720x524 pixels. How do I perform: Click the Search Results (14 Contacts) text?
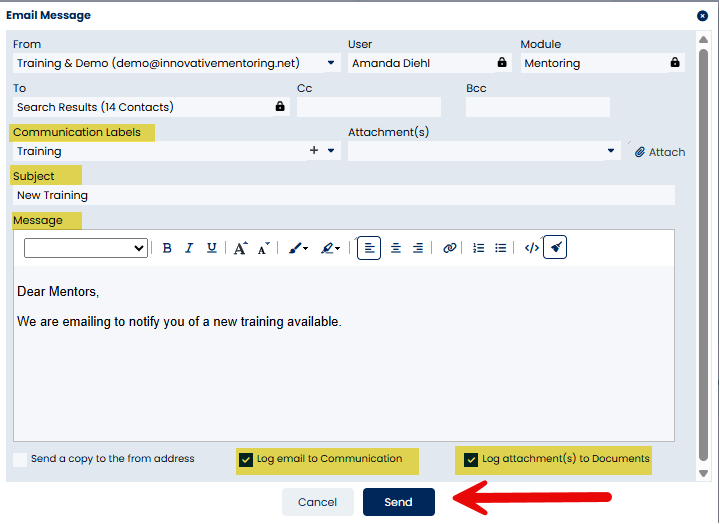pos(95,107)
